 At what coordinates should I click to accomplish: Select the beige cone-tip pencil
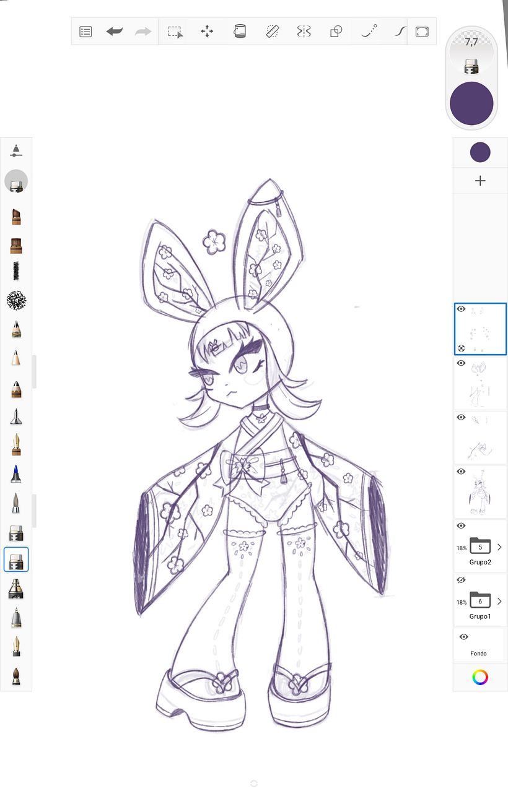[x=16, y=358]
